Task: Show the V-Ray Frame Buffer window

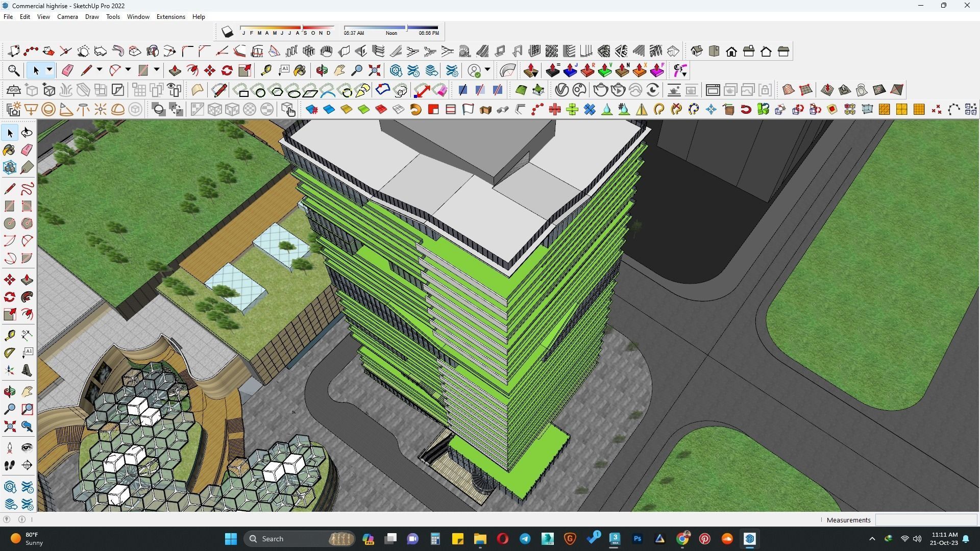Action: pos(713,90)
